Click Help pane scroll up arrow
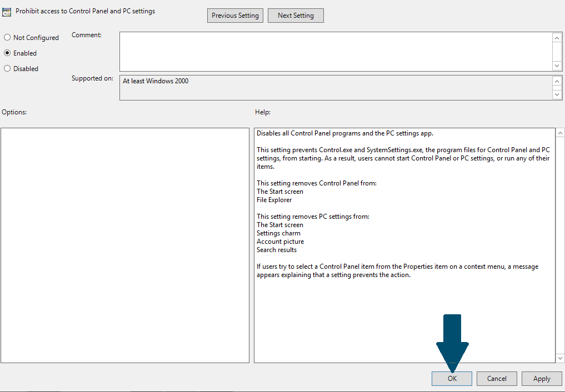This screenshot has height=392, width=565. [560, 133]
